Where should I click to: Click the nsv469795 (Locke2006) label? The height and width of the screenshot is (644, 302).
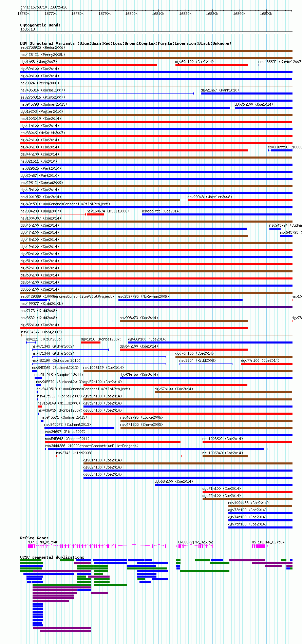[141, 417]
